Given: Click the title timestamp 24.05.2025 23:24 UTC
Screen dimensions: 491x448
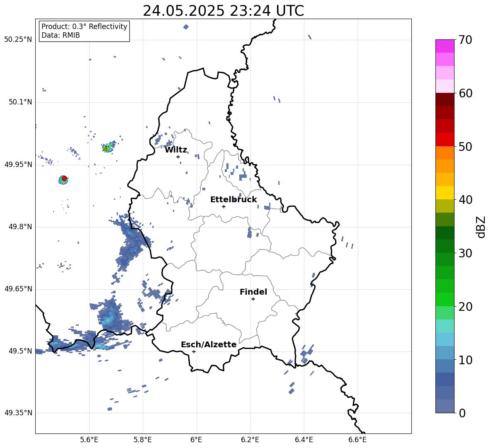Looking at the screenshot, I should pos(223,11).
